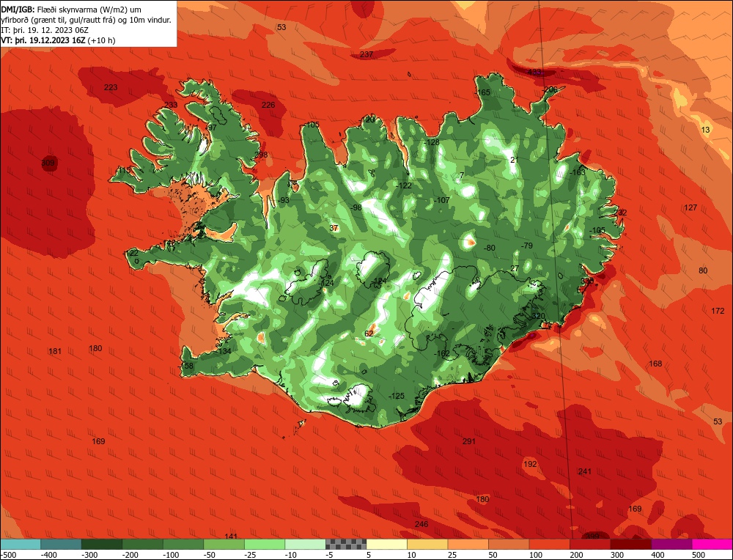This screenshot has width=733, height=560.
Task: Click the 298 value near Húnaflói bay
Action: (261, 155)
